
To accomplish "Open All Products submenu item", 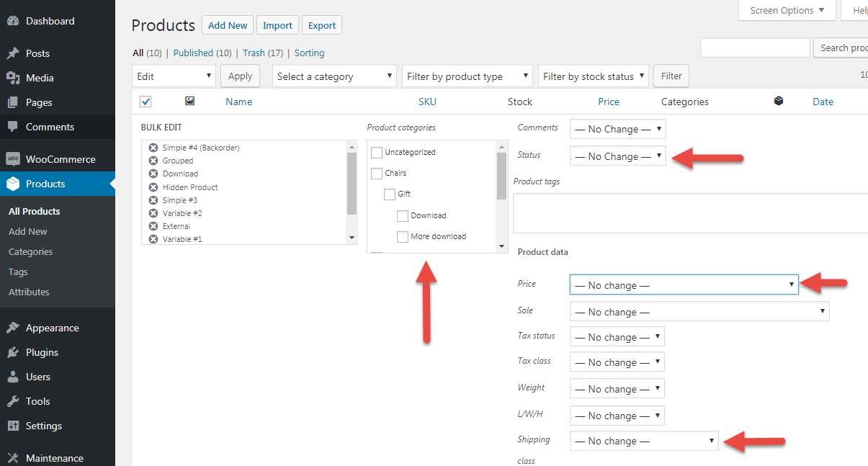I will click(35, 211).
